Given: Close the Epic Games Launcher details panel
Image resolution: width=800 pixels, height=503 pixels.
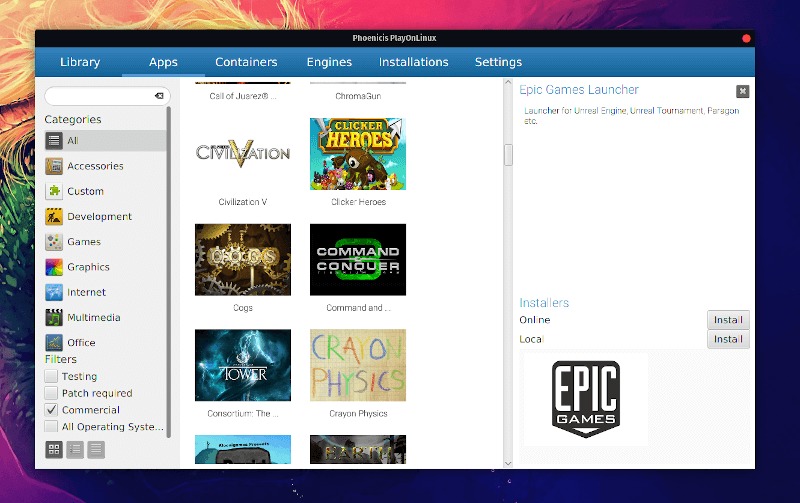Looking at the screenshot, I should pos(742,91).
